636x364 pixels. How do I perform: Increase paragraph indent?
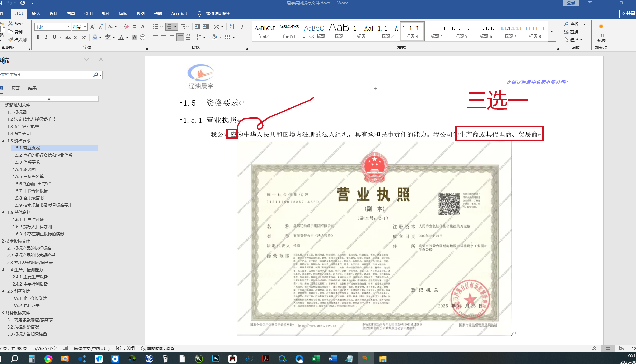pos(206,27)
